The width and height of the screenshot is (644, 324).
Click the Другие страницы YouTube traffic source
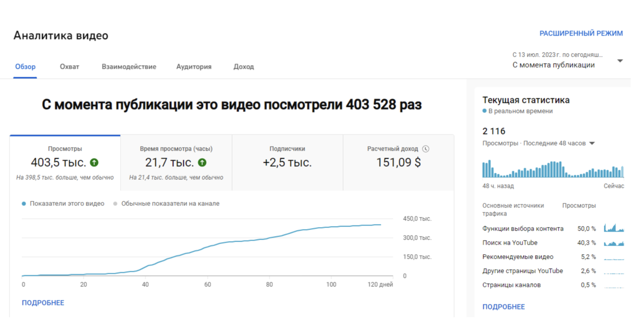pyautogui.click(x=522, y=271)
